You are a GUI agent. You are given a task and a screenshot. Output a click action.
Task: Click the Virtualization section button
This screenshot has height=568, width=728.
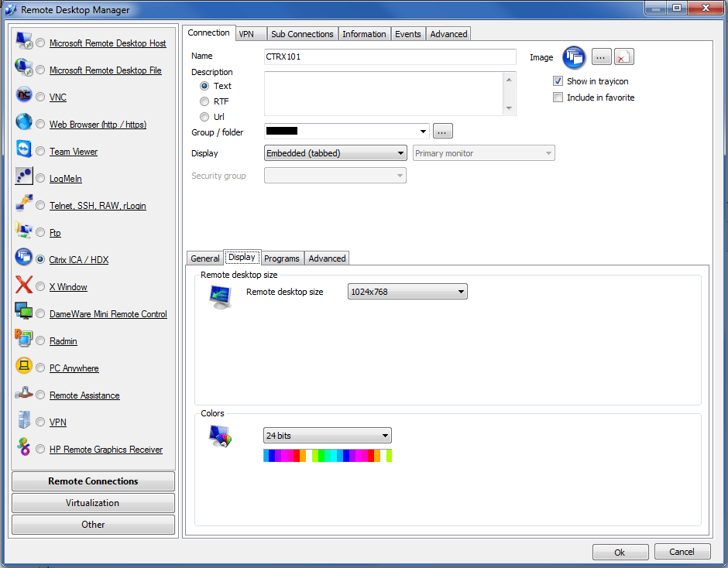point(93,502)
